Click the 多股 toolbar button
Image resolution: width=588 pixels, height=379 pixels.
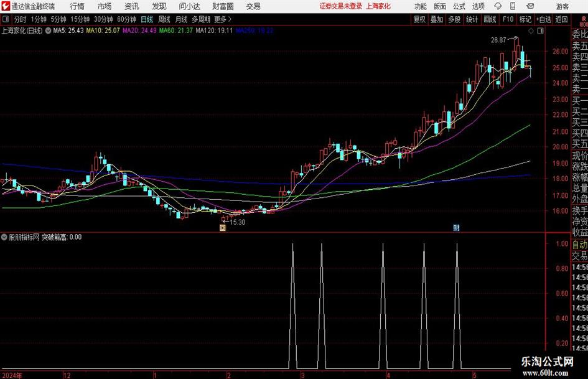click(x=454, y=19)
